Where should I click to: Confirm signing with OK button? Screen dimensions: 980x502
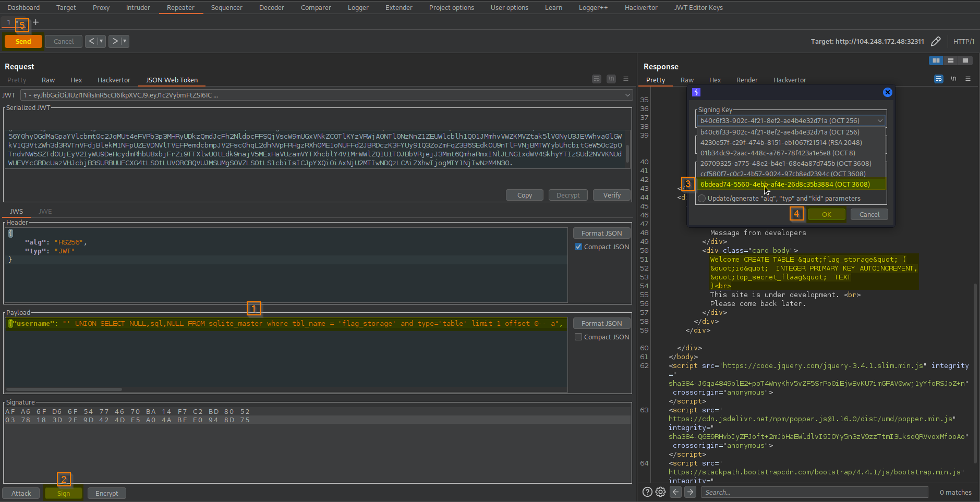click(x=827, y=214)
